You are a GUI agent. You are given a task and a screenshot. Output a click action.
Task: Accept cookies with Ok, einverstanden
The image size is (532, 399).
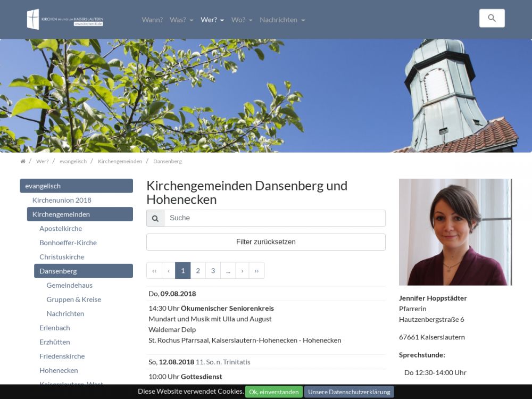(273, 392)
